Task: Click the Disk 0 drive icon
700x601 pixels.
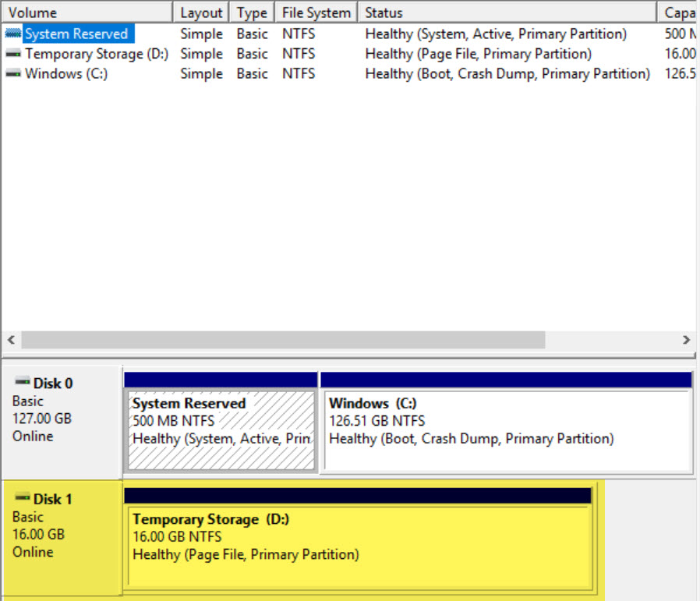Action: tap(21, 383)
